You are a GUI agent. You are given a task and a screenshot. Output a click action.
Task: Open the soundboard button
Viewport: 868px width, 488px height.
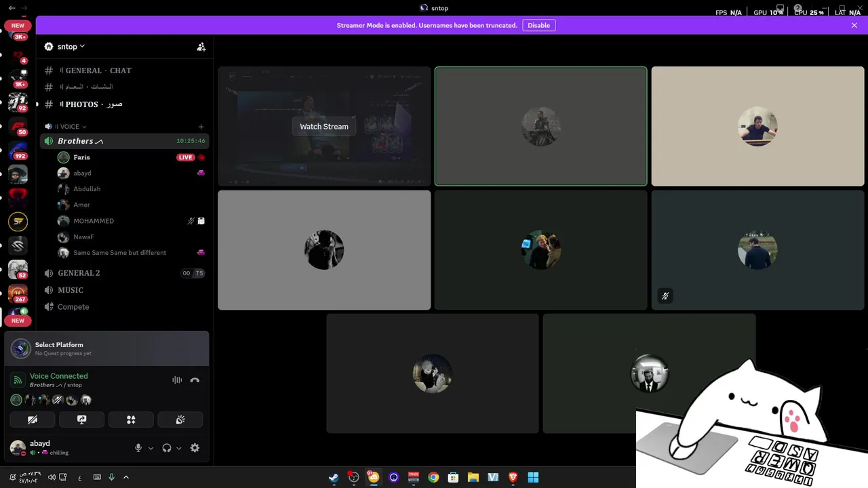point(180,420)
